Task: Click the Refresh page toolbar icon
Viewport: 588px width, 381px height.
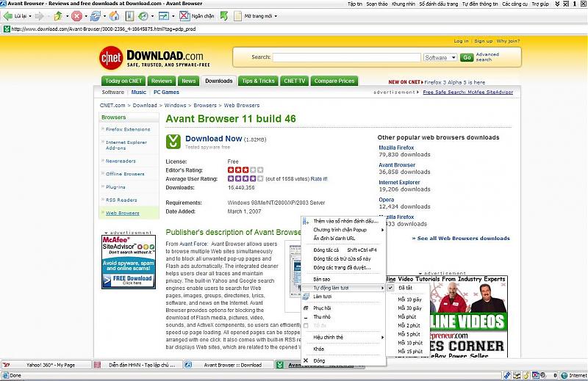Action: pyautogui.click(x=96, y=15)
